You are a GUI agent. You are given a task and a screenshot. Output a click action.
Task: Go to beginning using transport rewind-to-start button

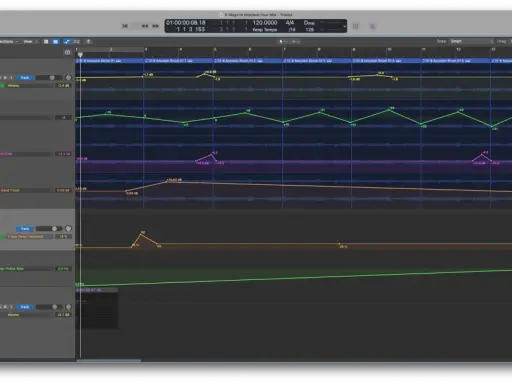[x=125, y=26]
